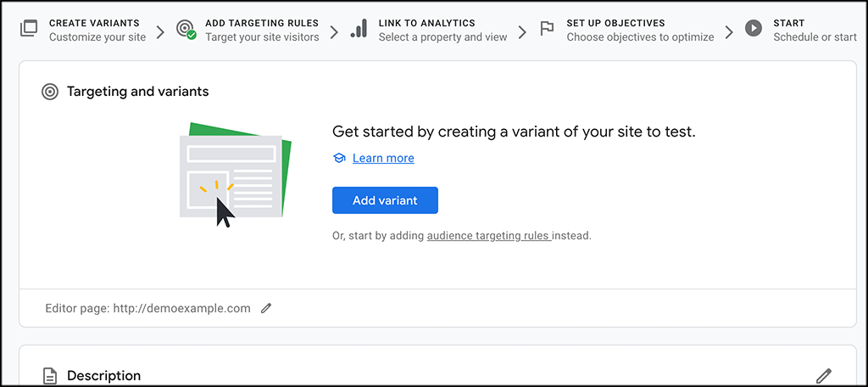Follow the audience targeting rules link
The width and height of the screenshot is (868, 387).
(489, 236)
